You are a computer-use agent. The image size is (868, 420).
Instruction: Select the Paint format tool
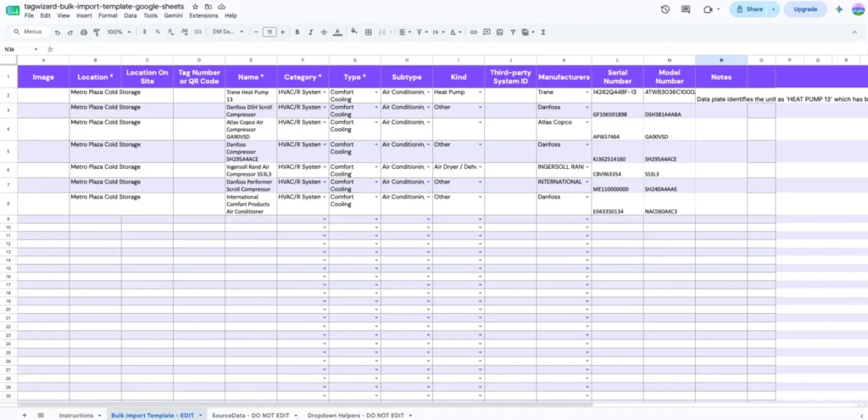click(x=97, y=32)
